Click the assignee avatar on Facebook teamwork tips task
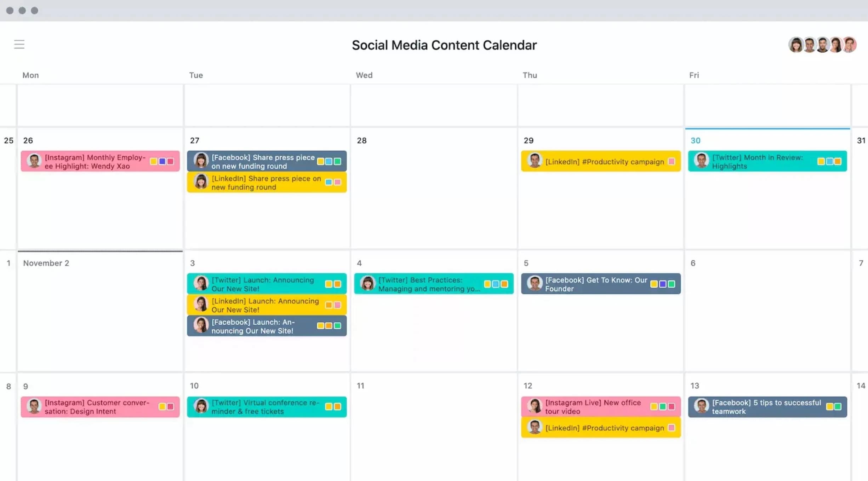 click(x=702, y=407)
